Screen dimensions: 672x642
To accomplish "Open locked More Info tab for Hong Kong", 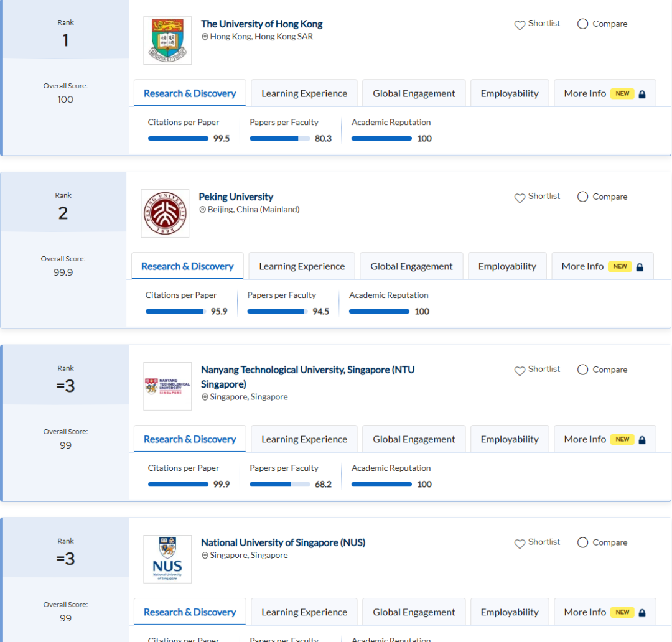I will pyautogui.click(x=604, y=94).
